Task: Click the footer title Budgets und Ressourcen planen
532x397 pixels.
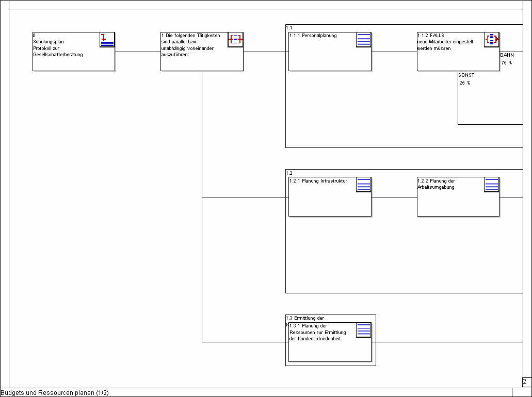Action: 55,393
